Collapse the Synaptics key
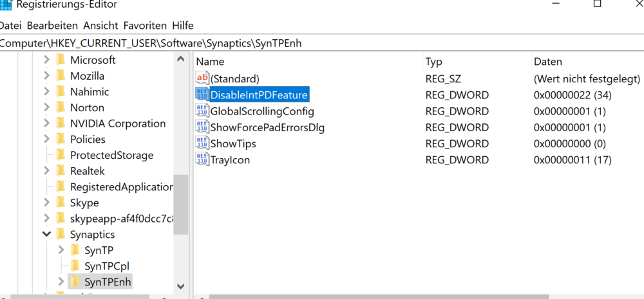644x299 pixels. click(x=46, y=234)
